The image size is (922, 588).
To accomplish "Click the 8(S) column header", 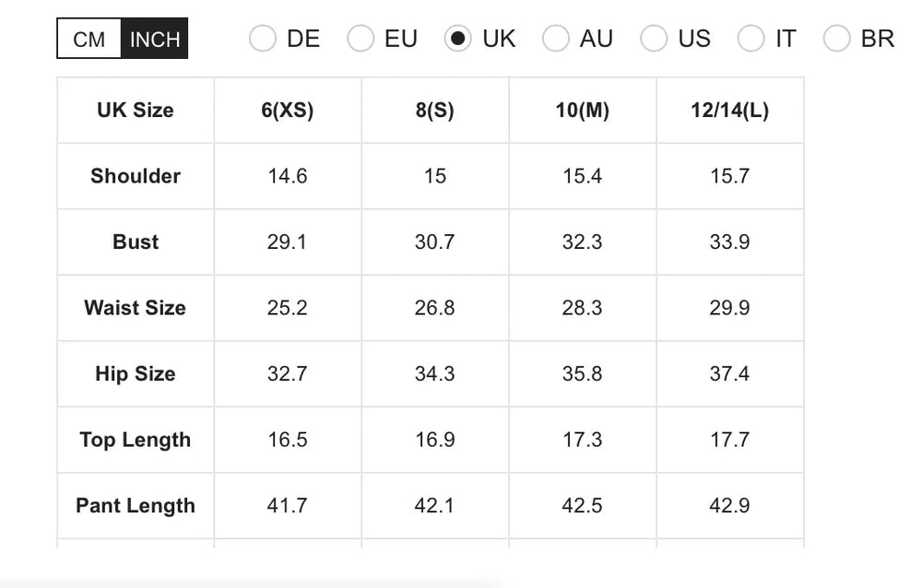I will [435, 110].
